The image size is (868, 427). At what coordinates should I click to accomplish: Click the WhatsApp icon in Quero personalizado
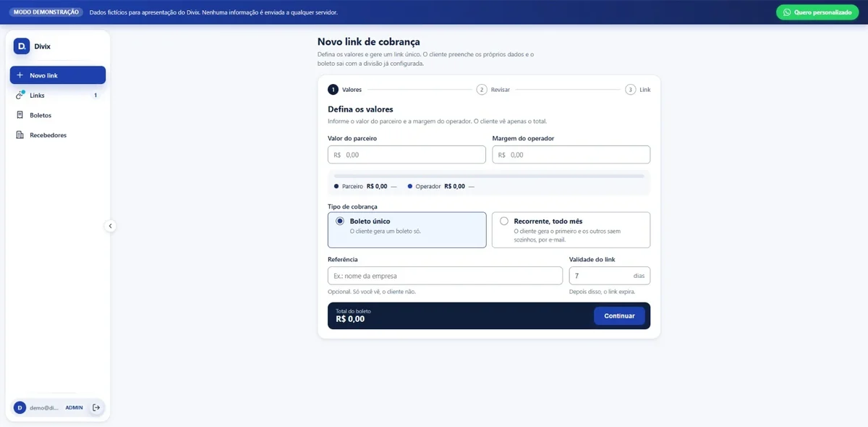click(x=786, y=12)
